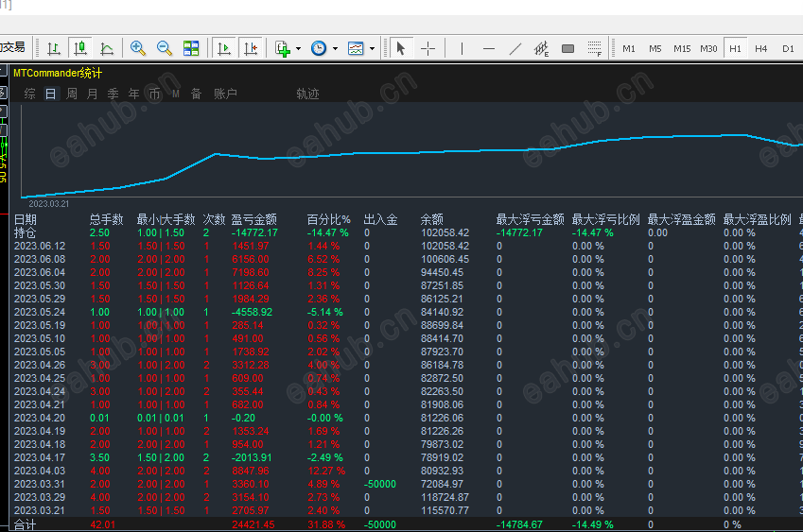Zoom in on the chart
This screenshot has height=532, width=803.
[x=138, y=48]
